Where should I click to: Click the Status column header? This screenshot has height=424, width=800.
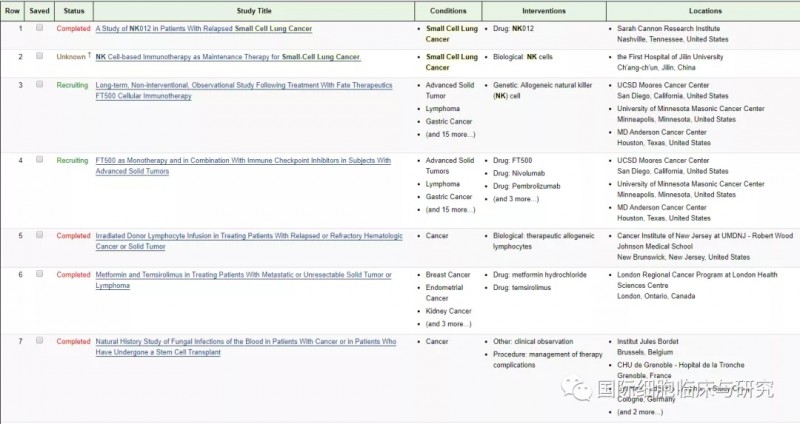click(x=74, y=10)
